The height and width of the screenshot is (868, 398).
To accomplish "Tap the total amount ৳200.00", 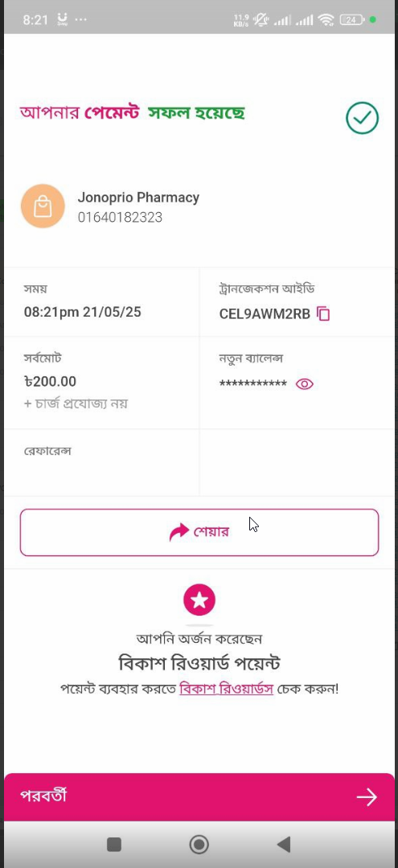I will (51, 382).
